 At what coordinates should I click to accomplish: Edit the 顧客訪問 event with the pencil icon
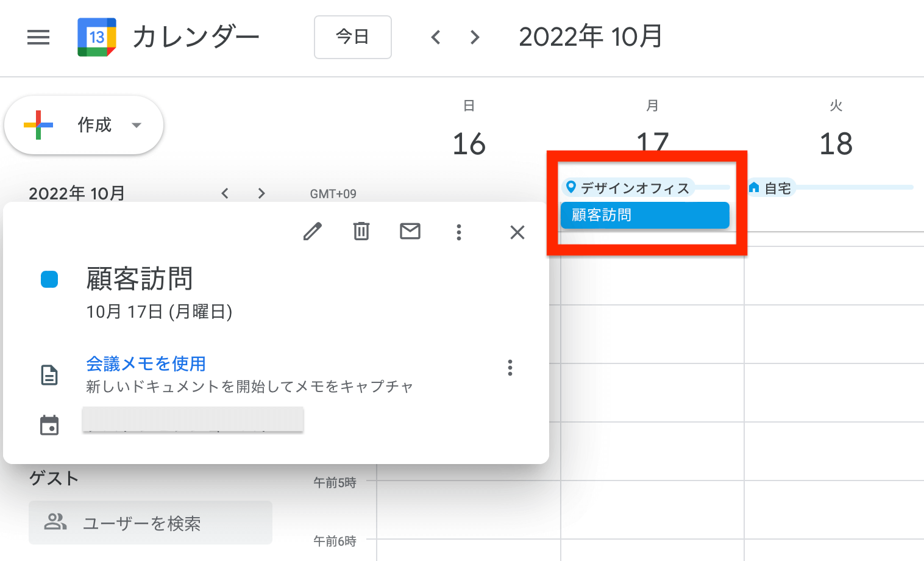[x=313, y=232]
